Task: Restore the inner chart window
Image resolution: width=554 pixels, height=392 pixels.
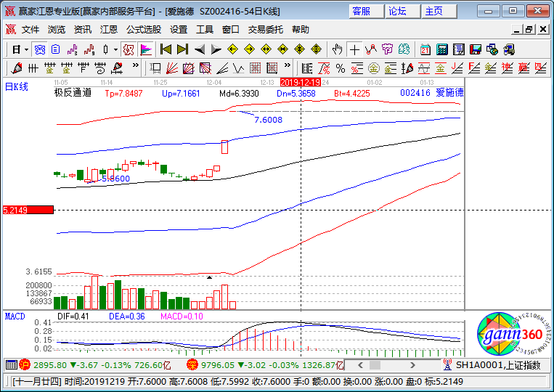Action: point(529,30)
